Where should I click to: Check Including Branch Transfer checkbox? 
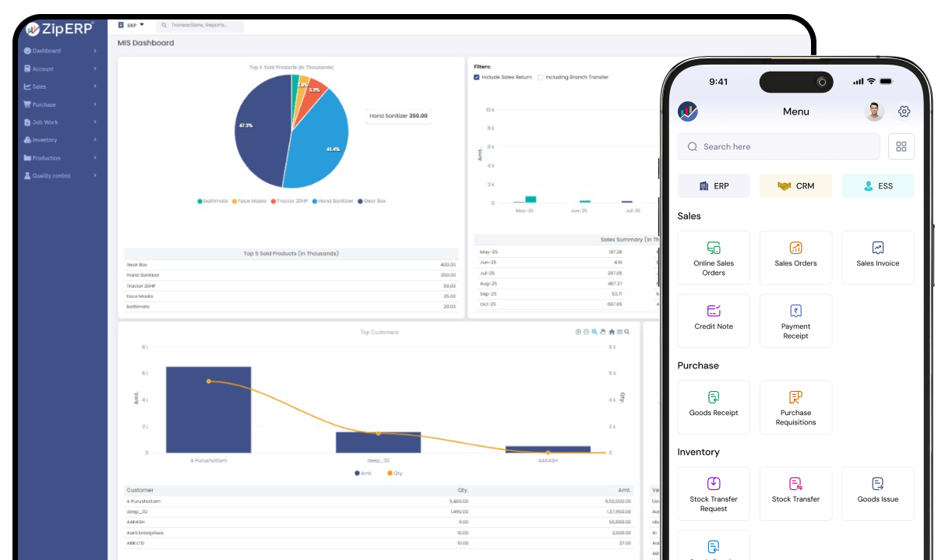[x=541, y=77]
